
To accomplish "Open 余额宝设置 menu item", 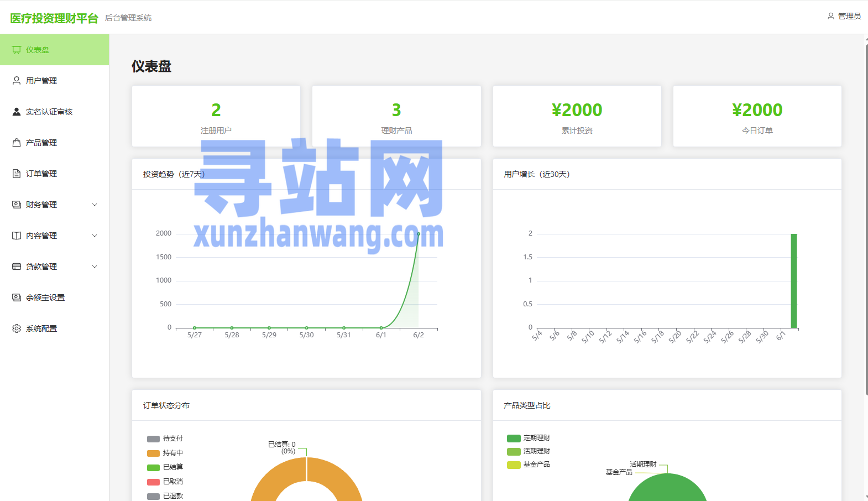I will pyautogui.click(x=55, y=298).
